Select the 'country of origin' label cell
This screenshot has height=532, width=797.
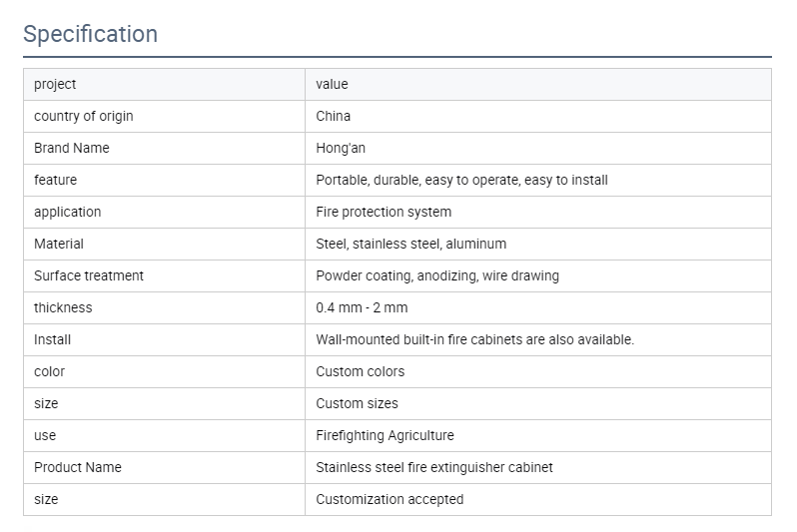click(83, 116)
